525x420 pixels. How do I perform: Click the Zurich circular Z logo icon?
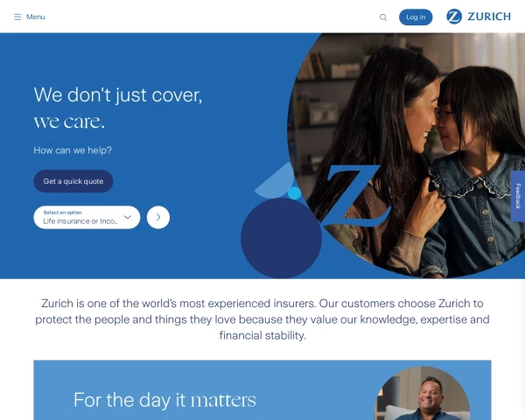tap(454, 17)
